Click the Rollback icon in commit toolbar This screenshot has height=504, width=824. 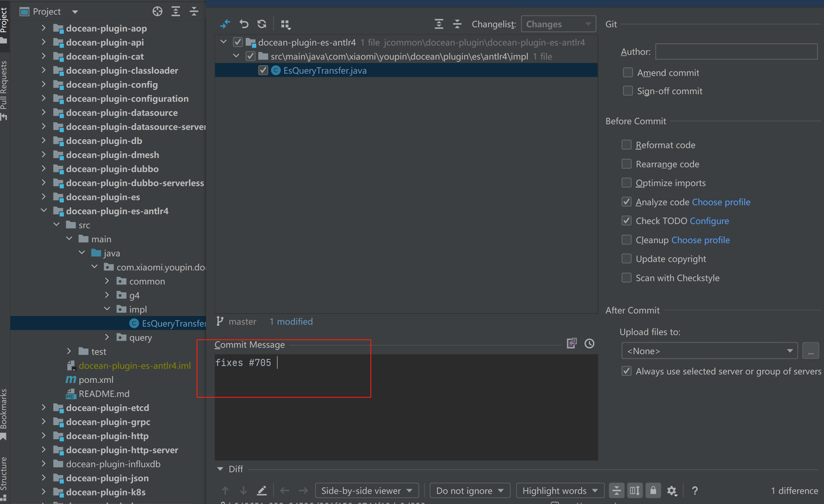(244, 24)
